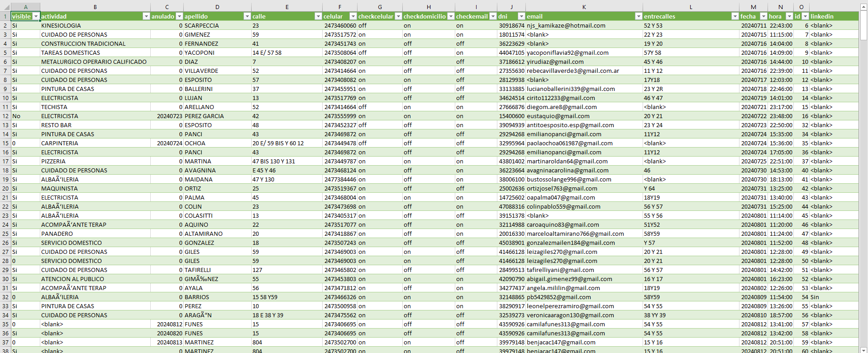Select entire column B via its header
Viewport: 868px width, 353px height.
click(95, 7)
